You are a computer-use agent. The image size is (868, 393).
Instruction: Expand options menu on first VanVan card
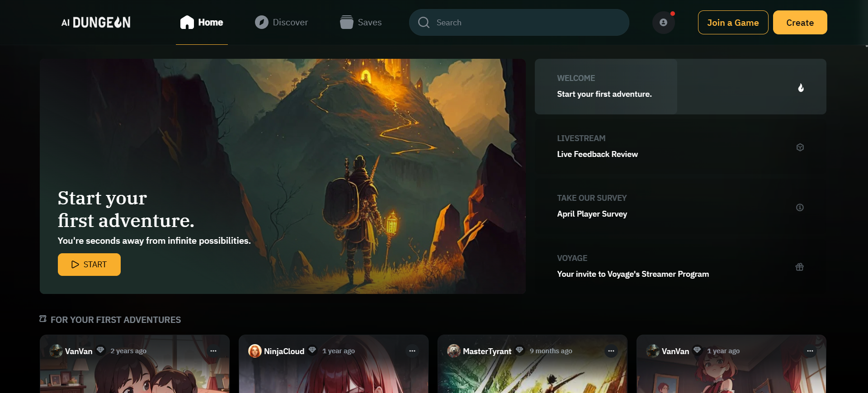[213, 351]
